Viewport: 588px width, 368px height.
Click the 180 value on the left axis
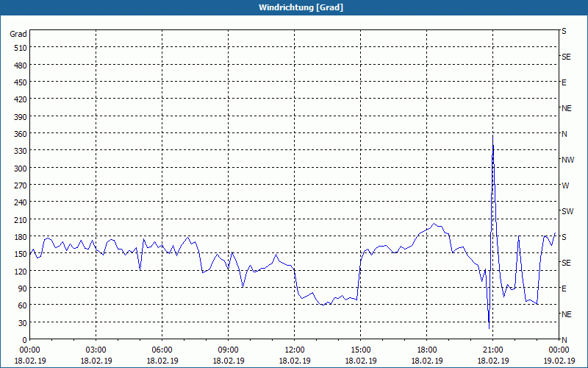pos(20,237)
